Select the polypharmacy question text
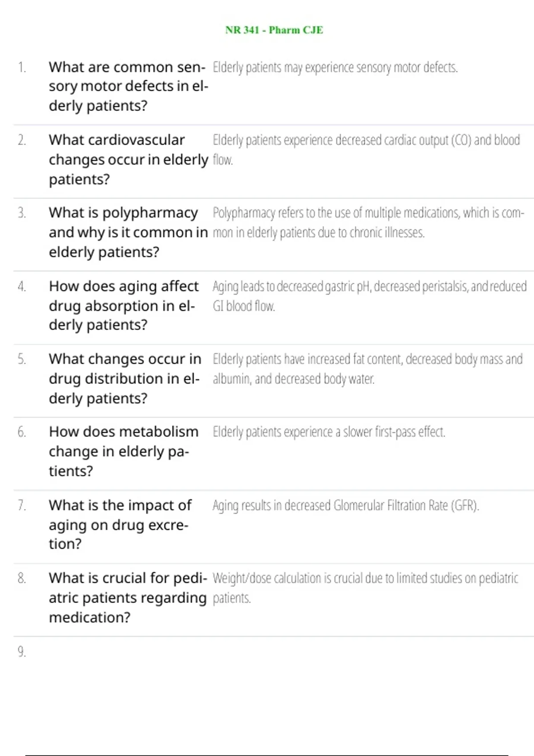The height and width of the screenshot is (756, 534). click(128, 232)
